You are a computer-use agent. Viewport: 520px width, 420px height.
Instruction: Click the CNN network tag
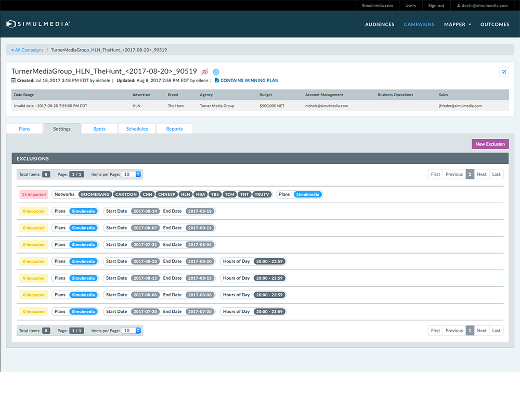coord(147,194)
